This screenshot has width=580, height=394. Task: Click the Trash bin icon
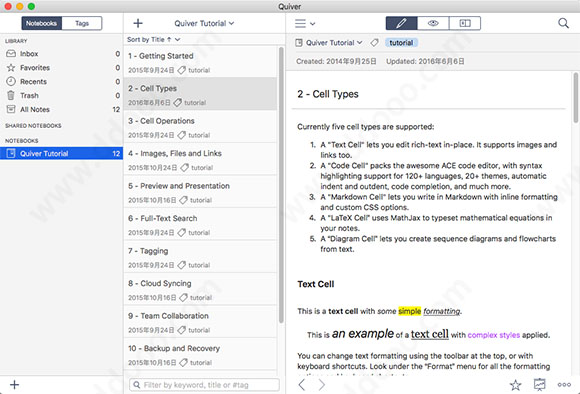click(11, 95)
